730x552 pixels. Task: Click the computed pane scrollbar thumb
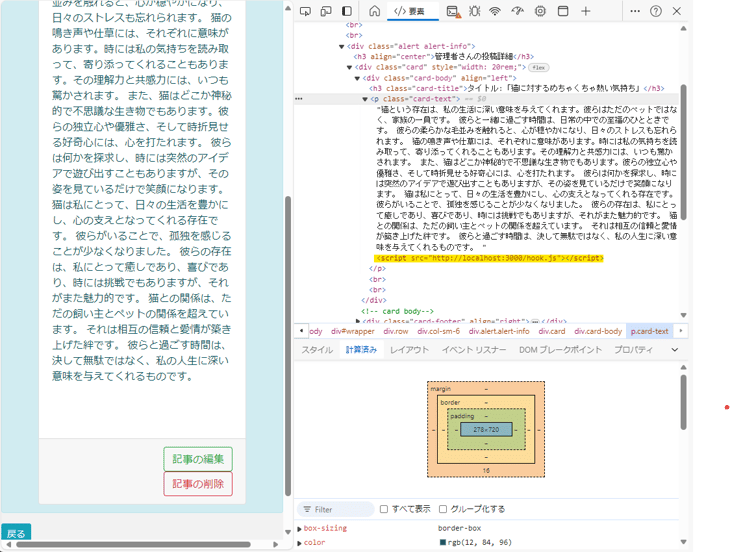tap(683, 403)
